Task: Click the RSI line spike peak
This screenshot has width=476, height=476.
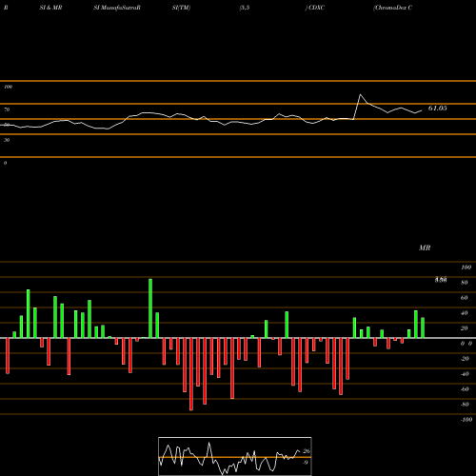Action: click(360, 94)
